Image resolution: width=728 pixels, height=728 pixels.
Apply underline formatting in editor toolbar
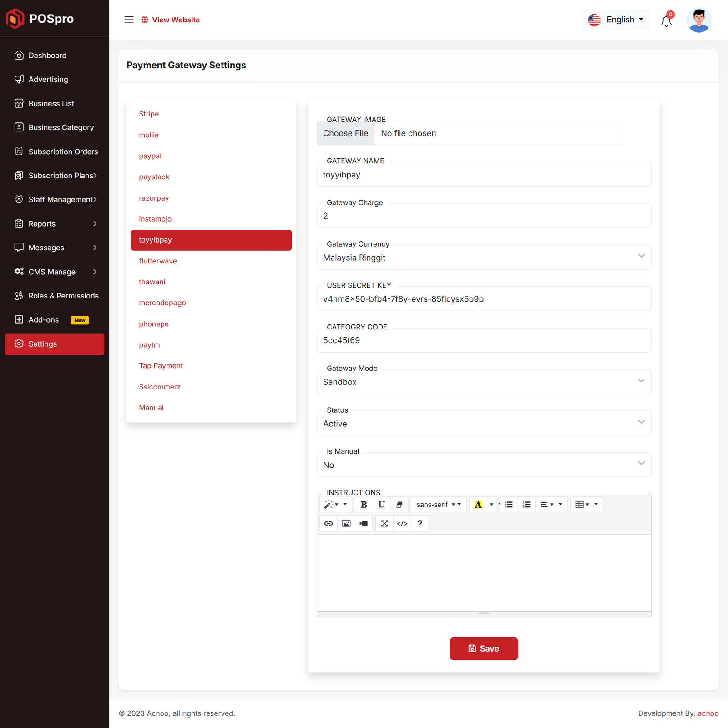(381, 505)
